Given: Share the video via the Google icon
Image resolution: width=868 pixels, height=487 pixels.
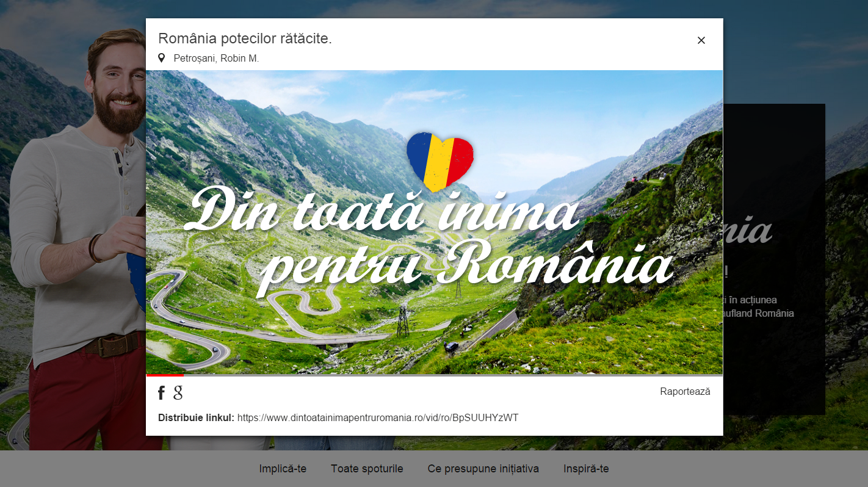Looking at the screenshot, I should tap(178, 392).
